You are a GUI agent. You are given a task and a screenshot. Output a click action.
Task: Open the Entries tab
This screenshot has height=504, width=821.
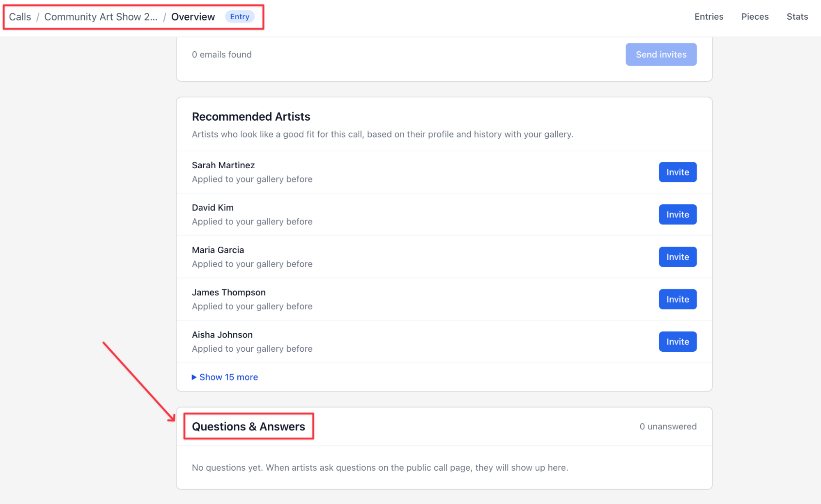[708, 16]
